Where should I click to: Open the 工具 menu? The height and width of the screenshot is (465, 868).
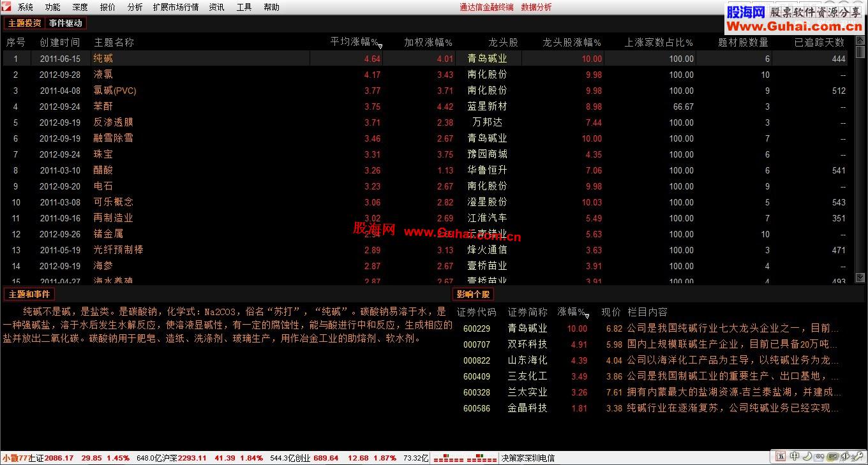(244, 7)
